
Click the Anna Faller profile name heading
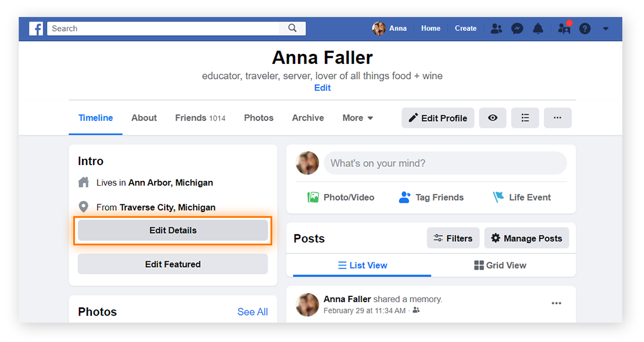[x=323, y=57]
